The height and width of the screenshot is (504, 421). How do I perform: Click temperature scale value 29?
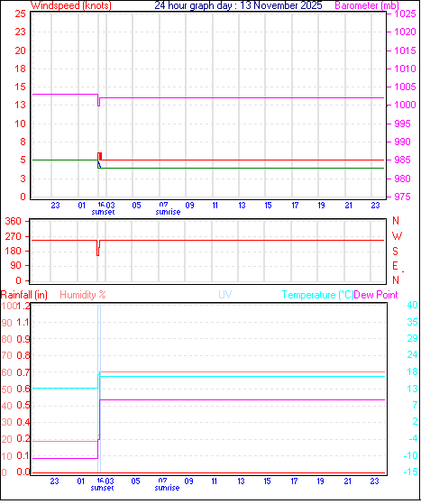tap(412, 338)
